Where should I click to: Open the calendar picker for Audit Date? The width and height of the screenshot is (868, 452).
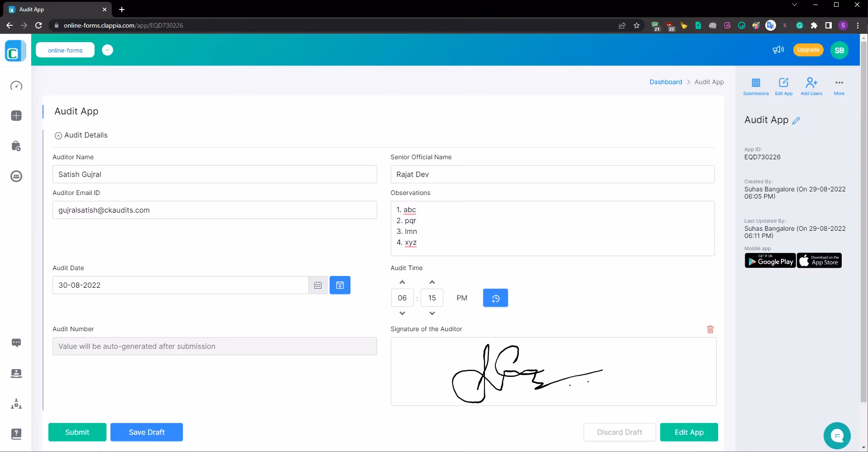pyautogui.click(x=318, y=285)
